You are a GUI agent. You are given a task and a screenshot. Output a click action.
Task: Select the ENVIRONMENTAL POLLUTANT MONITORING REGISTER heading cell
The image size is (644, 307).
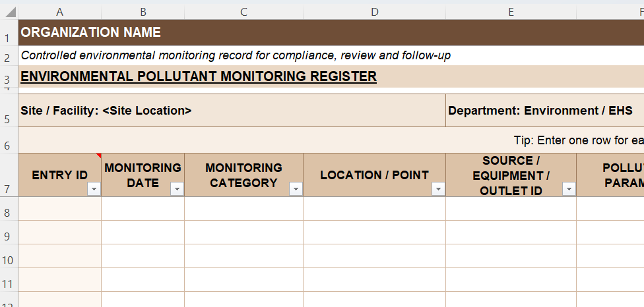[199, 76]
